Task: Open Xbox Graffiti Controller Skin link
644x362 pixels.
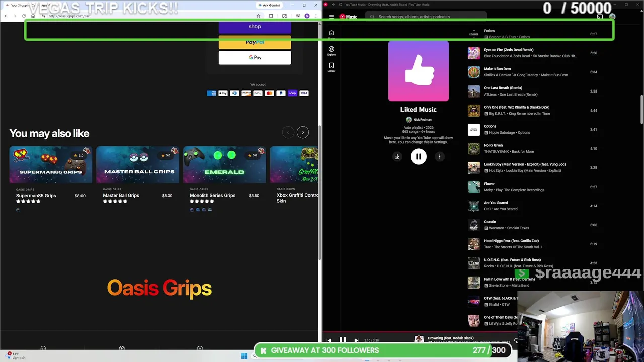Action: [x=297, y=198]
